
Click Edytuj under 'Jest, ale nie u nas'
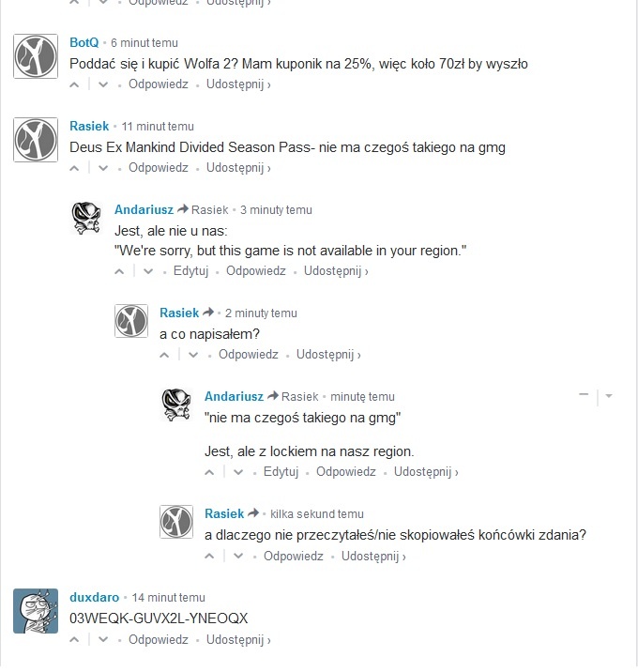point(190,271)
